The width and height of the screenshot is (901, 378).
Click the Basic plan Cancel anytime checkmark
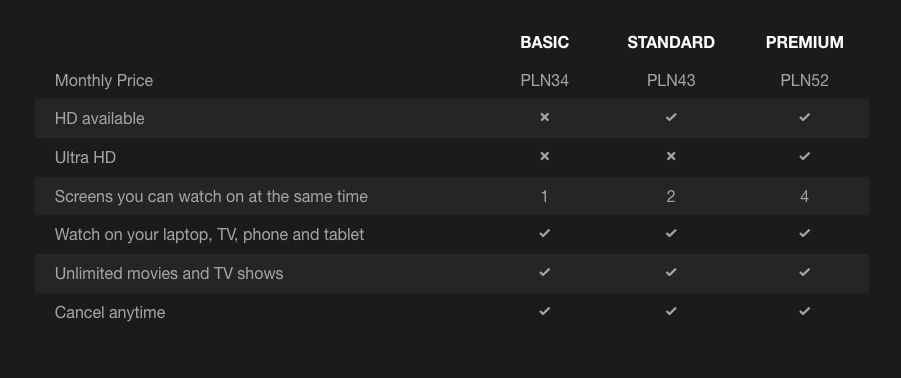point(545,311)
